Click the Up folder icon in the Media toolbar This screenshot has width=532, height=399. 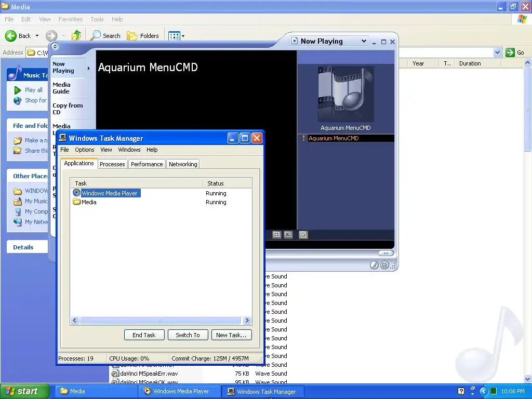pos(76,36)
